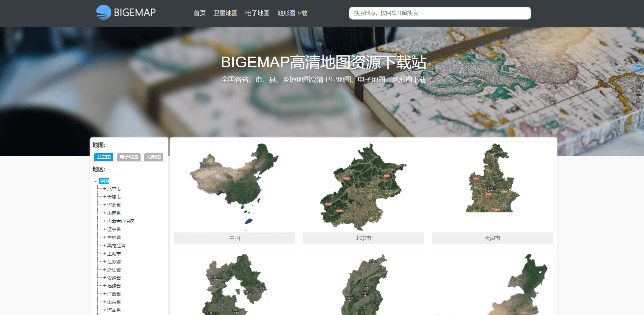Select 福建省 in the region tree
The image size is (644, 315).
click(114, 286)
